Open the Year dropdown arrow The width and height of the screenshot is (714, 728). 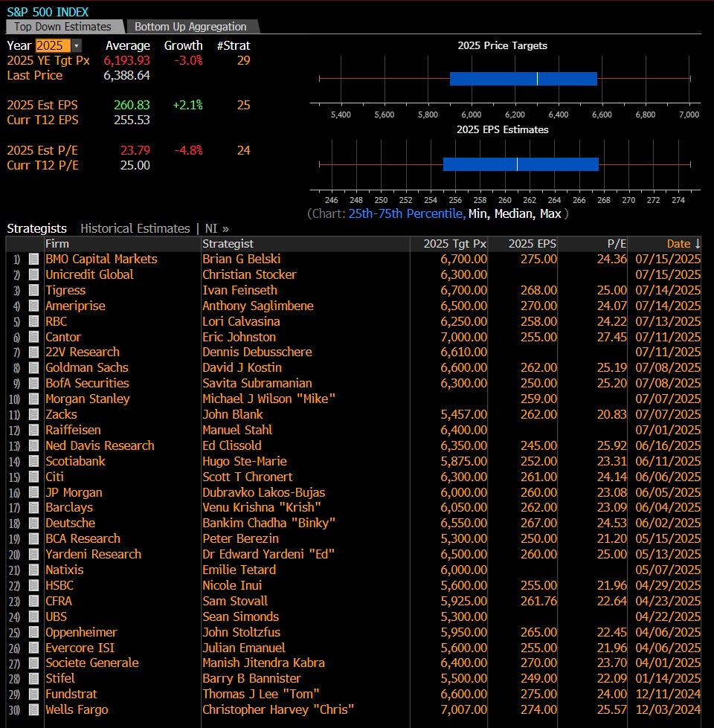click(77, 45)
